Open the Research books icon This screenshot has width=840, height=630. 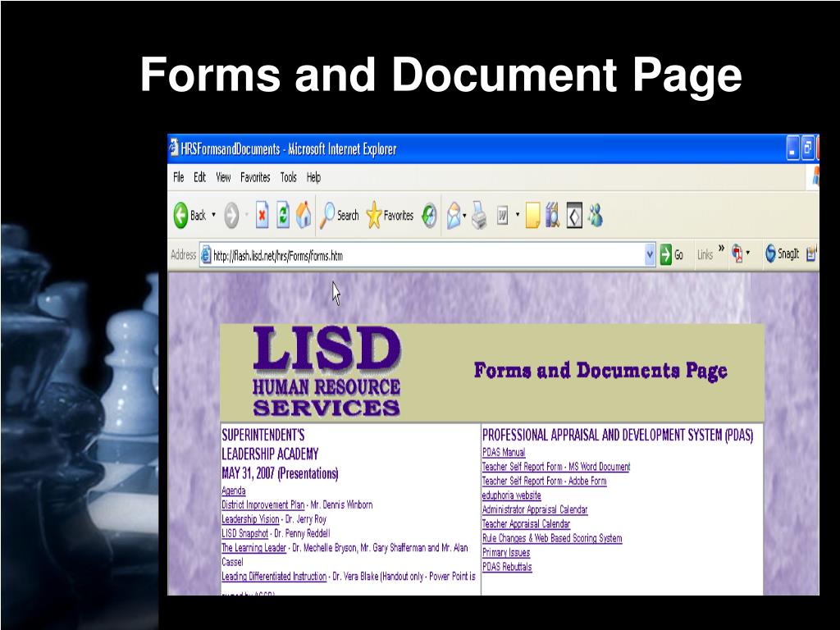552,216
